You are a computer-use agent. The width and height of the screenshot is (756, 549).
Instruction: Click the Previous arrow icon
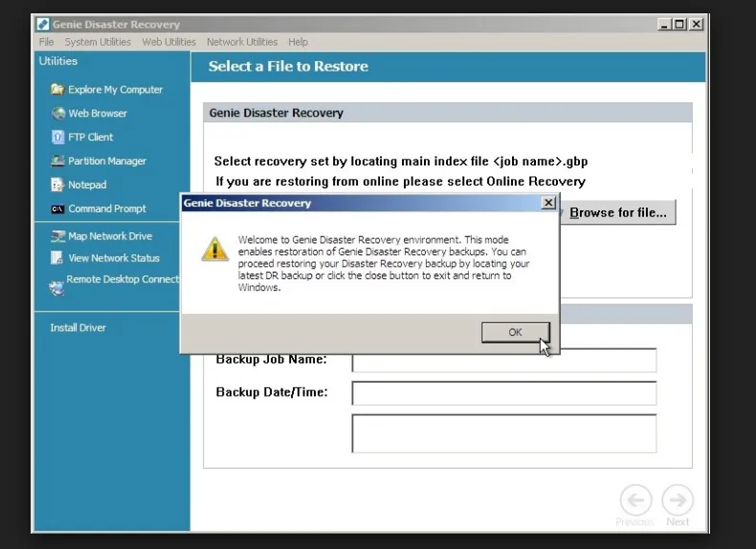[635, 500]
